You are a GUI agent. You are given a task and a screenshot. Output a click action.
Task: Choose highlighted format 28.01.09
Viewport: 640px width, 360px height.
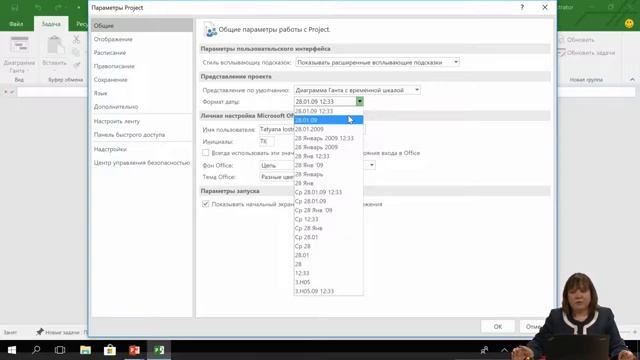pyautogui.click(x=328, y=120)
